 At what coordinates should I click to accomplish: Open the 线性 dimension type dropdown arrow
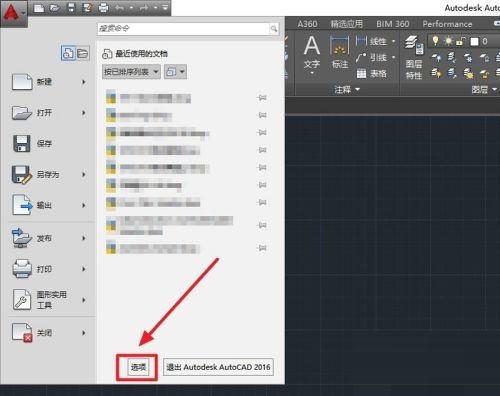tap(393, 41)
